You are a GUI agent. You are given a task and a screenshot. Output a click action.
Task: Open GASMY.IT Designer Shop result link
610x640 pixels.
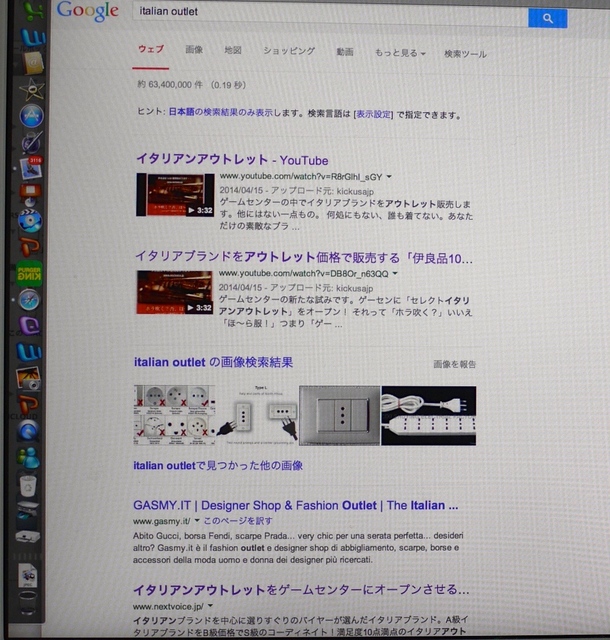296,505
